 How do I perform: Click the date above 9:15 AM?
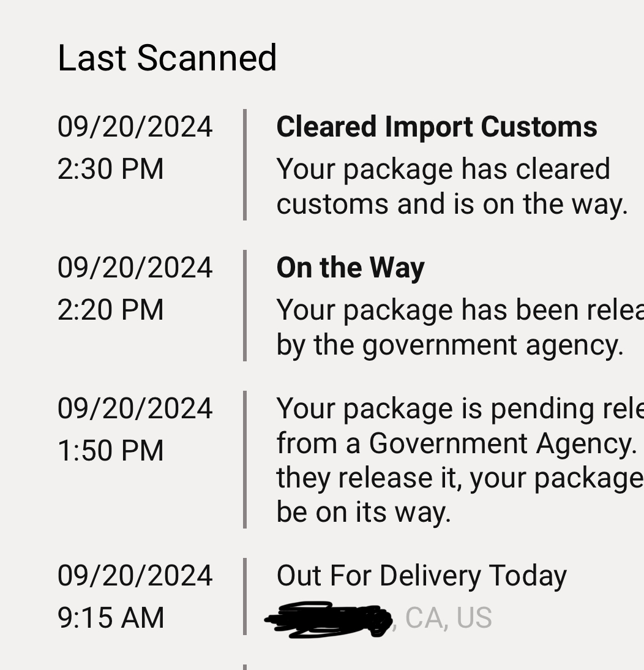135,575
